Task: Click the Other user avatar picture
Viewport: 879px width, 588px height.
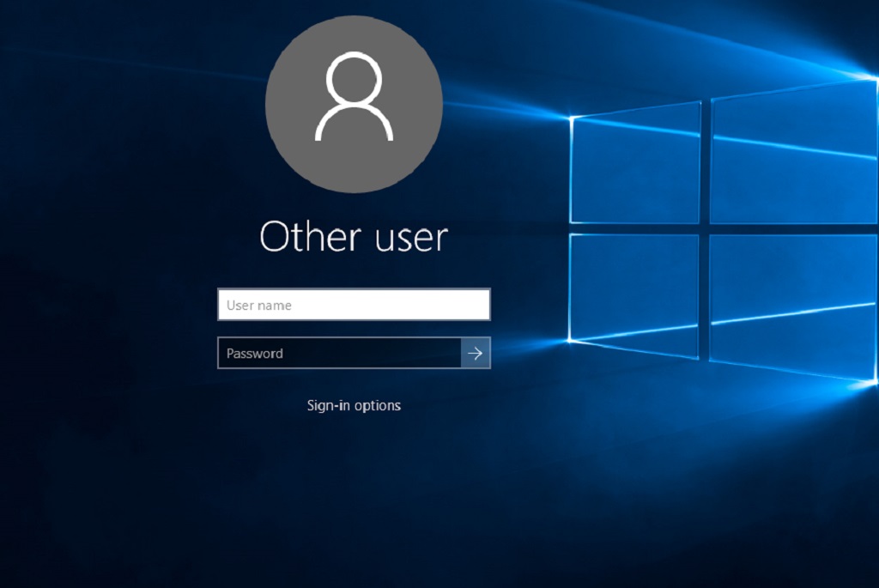Action: pyautogui.click(x=354, y=104)
